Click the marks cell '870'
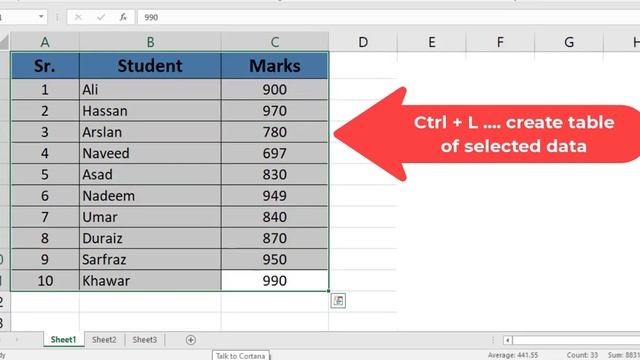This screenshot has width=640, height=360. [x=275, y=238]
